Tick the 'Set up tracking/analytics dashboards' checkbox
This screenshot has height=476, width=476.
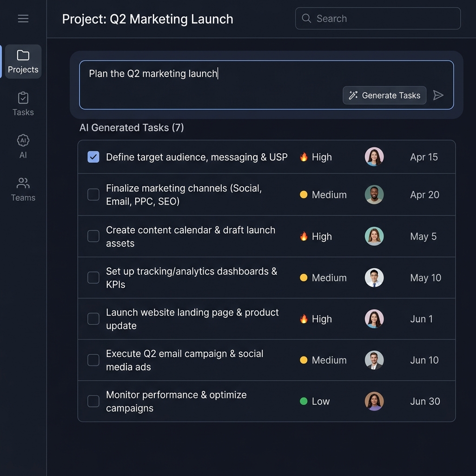click(x=93, y=278)
